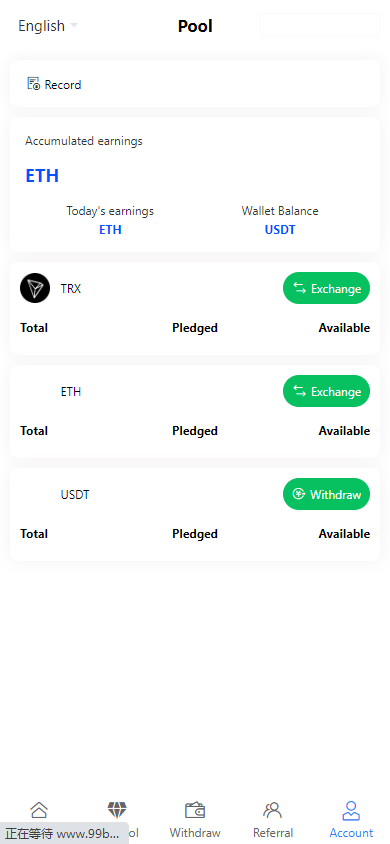Exchange the ETH balance
Screen dimensions: 390x844
pyautogui.click(x=327, y=391)
